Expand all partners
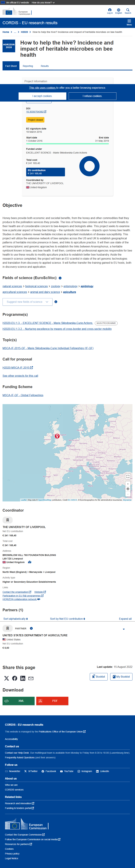Screen dimensions: 135x868 pos(125,619)
